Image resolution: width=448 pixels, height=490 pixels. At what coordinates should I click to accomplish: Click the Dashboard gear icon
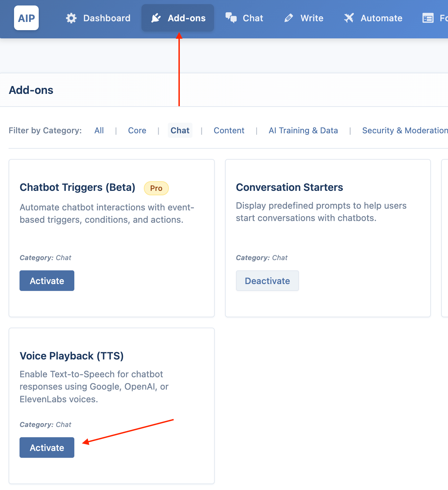click(71, 18)
